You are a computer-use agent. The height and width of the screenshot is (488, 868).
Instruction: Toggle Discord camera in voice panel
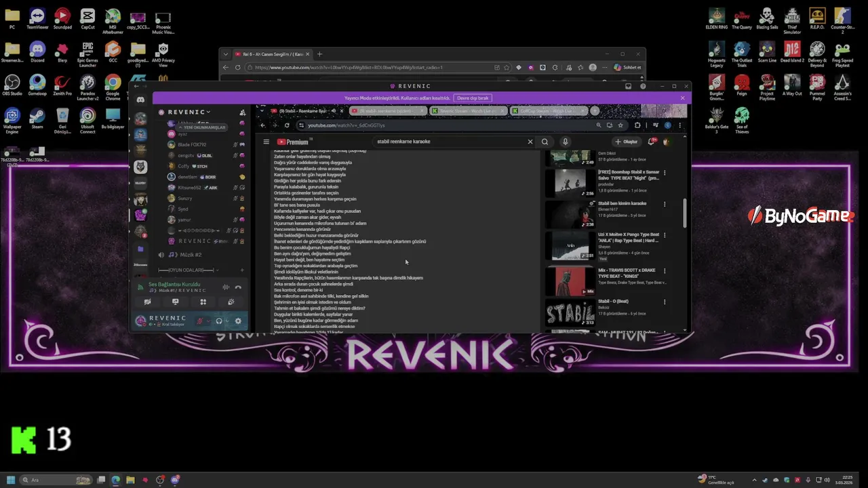coord(148,302)
